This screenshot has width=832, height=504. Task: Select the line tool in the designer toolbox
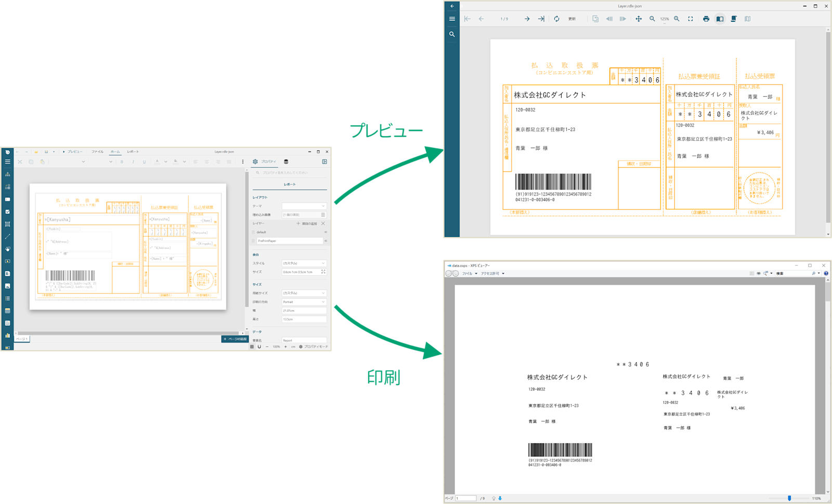point(7,236)
